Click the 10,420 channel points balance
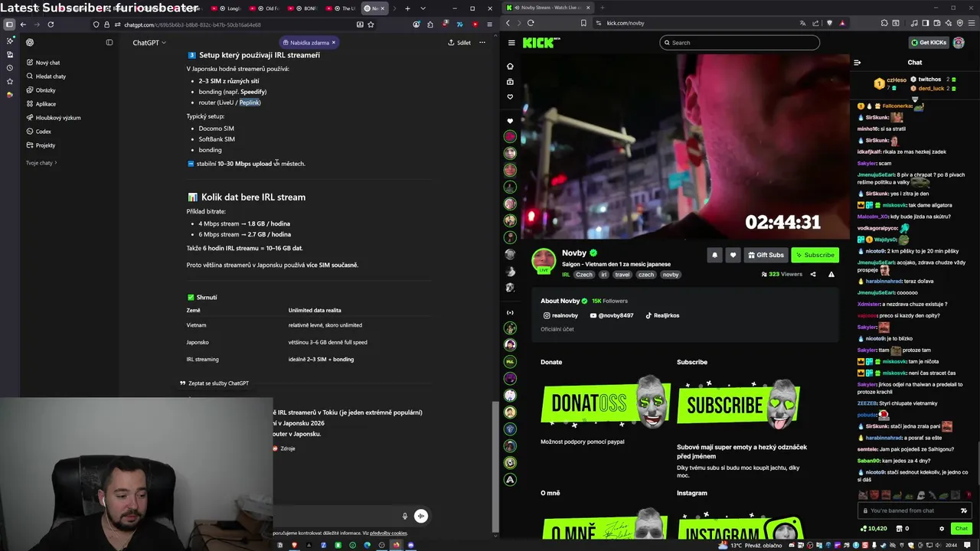Viewport: 980px width, 551px height. click(874, 529)
